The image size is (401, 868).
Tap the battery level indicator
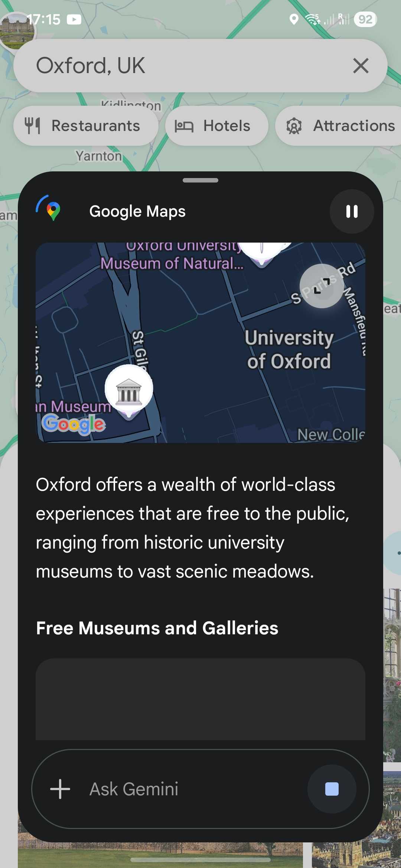click(x=365, y=19)
